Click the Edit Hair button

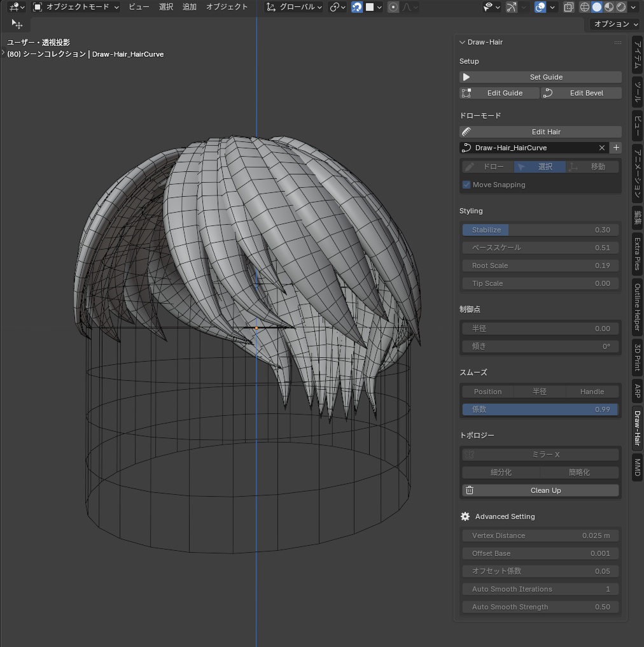point(540,132)
